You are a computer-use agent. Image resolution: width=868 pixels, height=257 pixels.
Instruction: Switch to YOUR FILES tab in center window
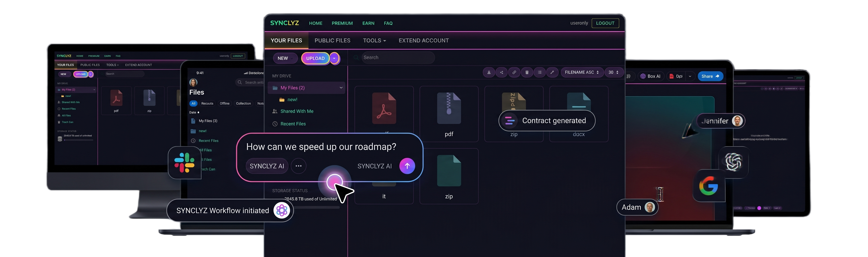click(286, 40)
